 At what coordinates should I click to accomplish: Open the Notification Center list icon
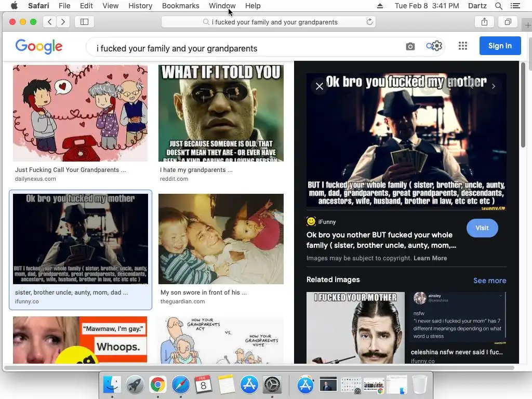coord(515,6)
